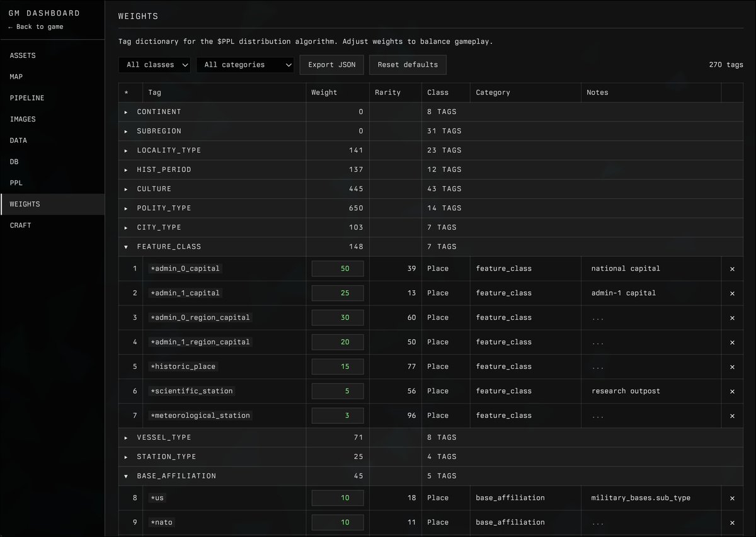Click the Export JSON button
The height and width of the screenshot is (537, 756).
(331, 65)
